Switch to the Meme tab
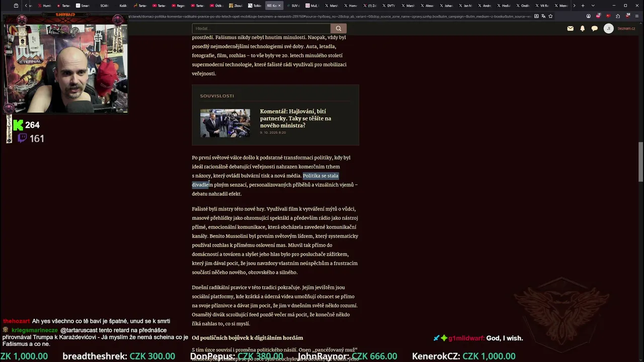 (x=561, y=6)
